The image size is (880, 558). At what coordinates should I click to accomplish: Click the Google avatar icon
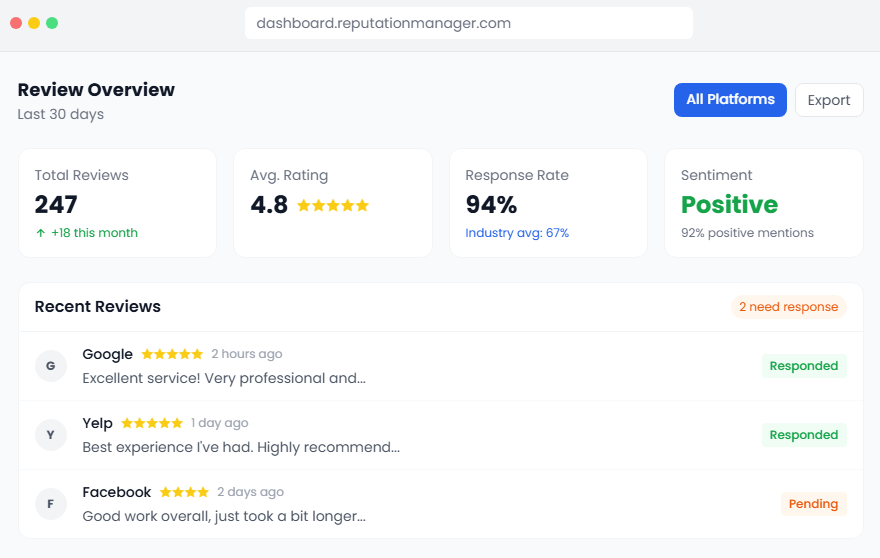click(51, 366)
